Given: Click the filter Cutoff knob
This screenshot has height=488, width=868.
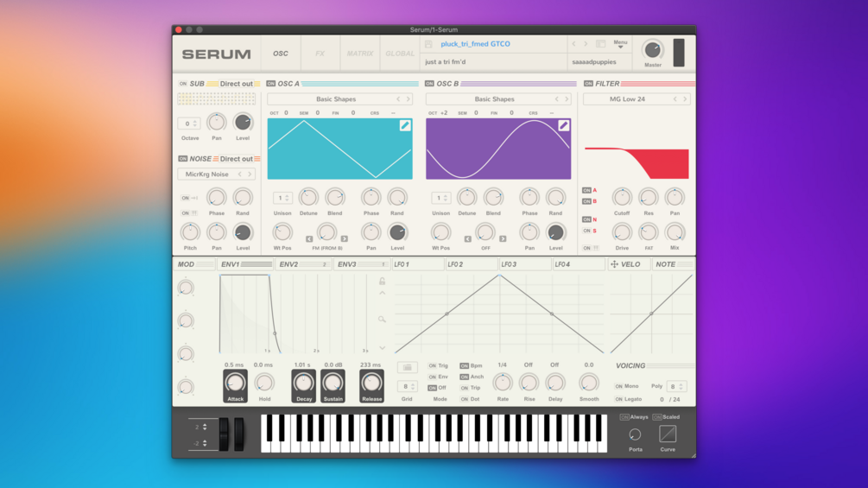Looking at the screenshot, I should point(622,198).
